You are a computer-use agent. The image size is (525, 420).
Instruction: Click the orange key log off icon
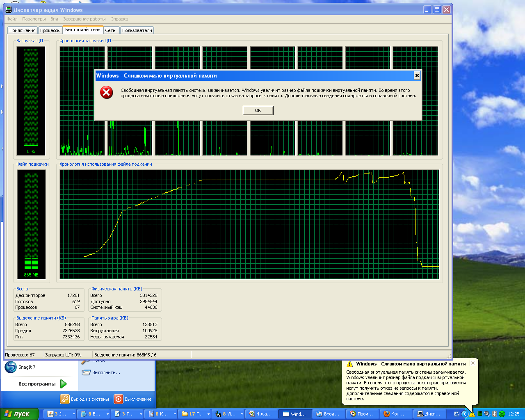click(x=65, y=399)
